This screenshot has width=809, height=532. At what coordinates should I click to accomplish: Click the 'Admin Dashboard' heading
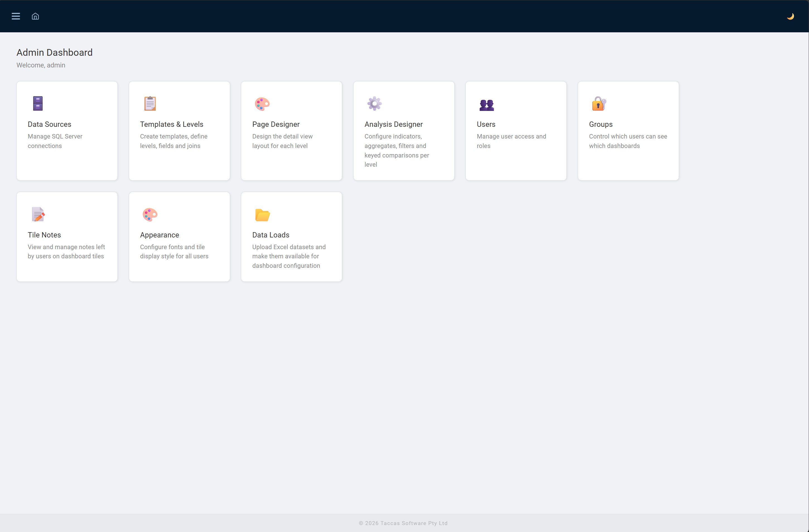[54, 52]
